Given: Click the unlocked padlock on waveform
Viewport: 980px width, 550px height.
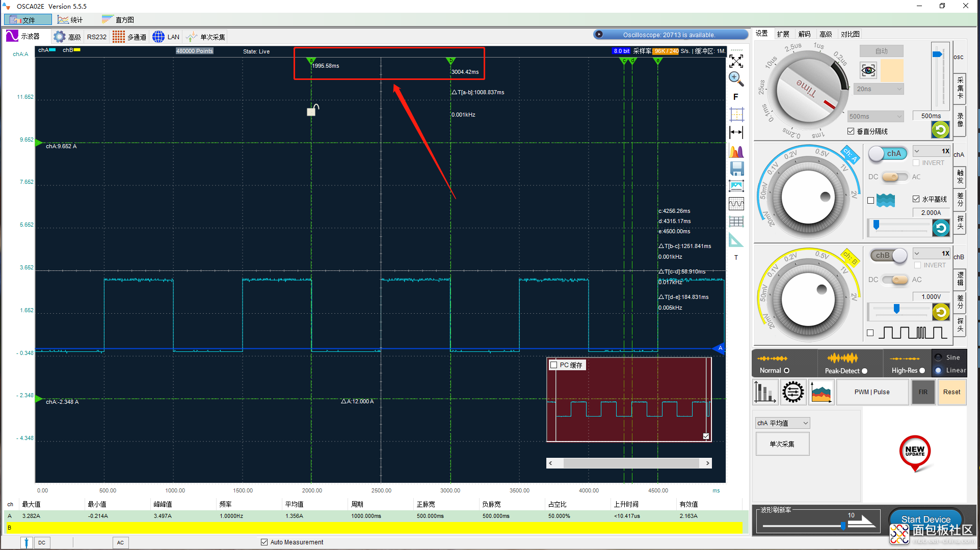Looking at the screenshot, I should [313, 110].
